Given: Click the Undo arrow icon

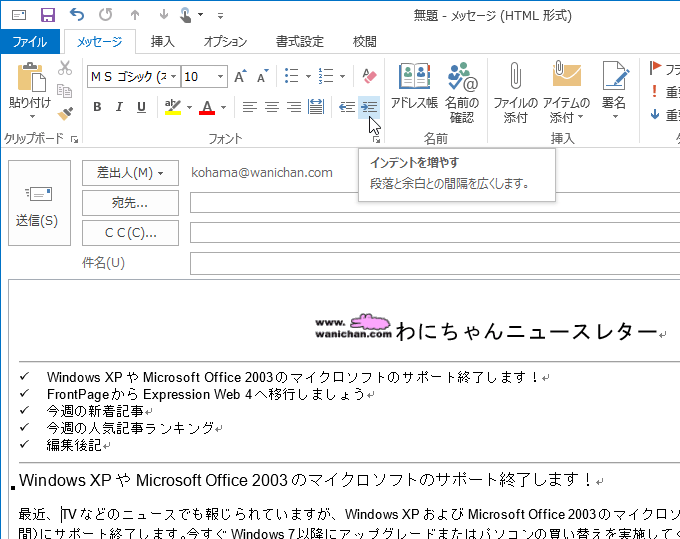Looking at the screenshot, I should pyautogui.click(x=77, y=15).
